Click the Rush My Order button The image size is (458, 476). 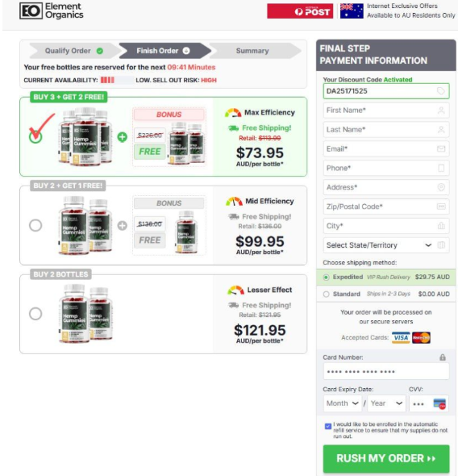[385, 458]
